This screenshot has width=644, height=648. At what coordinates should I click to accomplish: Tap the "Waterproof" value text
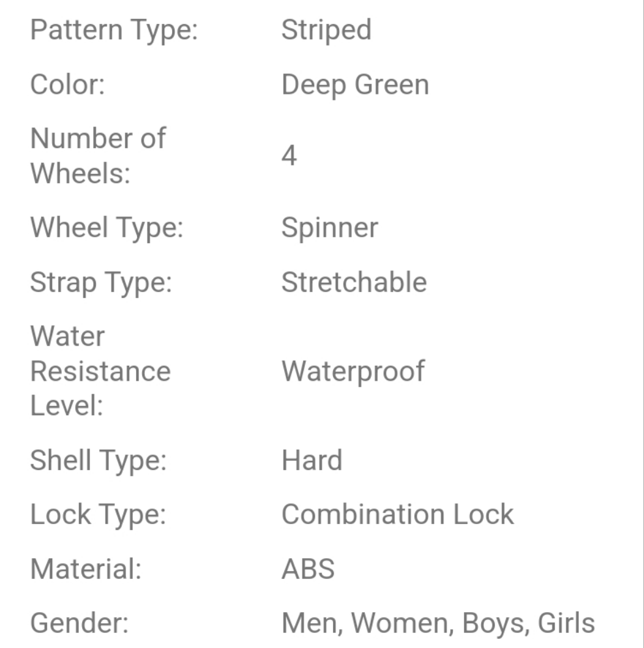click(x=353, y=371)
